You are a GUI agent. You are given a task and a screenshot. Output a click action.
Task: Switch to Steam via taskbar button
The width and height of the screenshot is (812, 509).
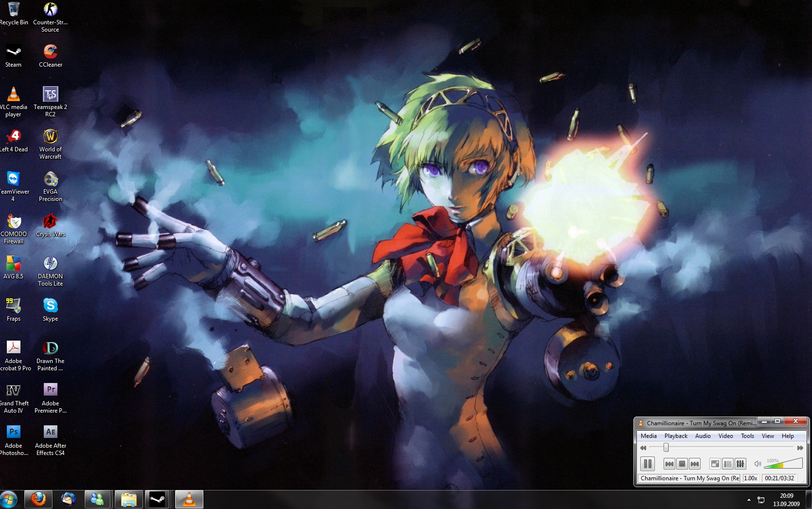(x=157, y=499)
